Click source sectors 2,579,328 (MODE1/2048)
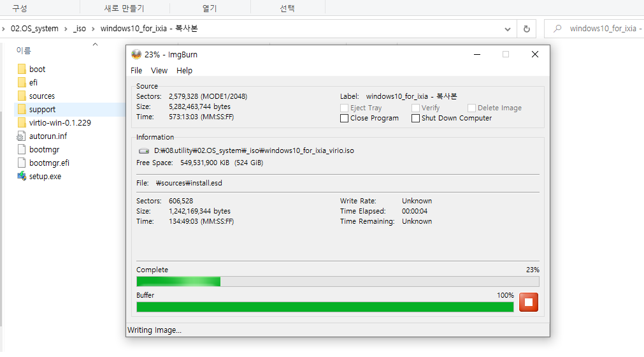644x357 pixels. [x=208, y=96]
